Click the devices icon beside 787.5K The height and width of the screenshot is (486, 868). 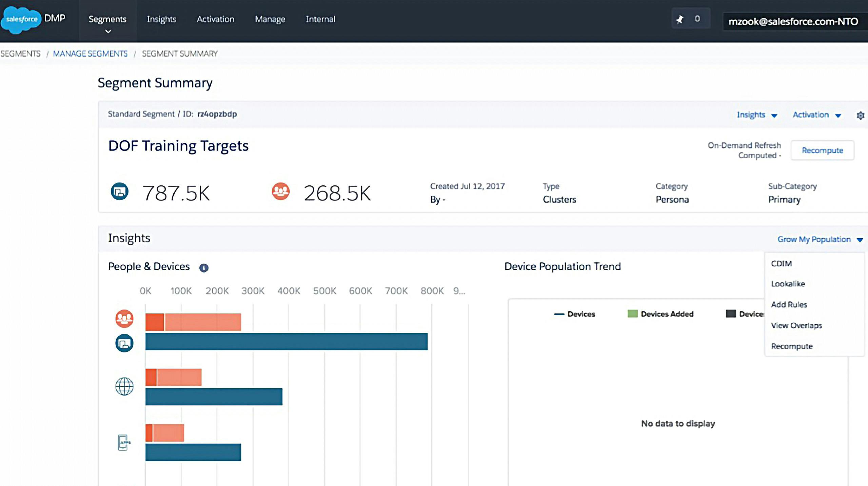tap(119, 191)
